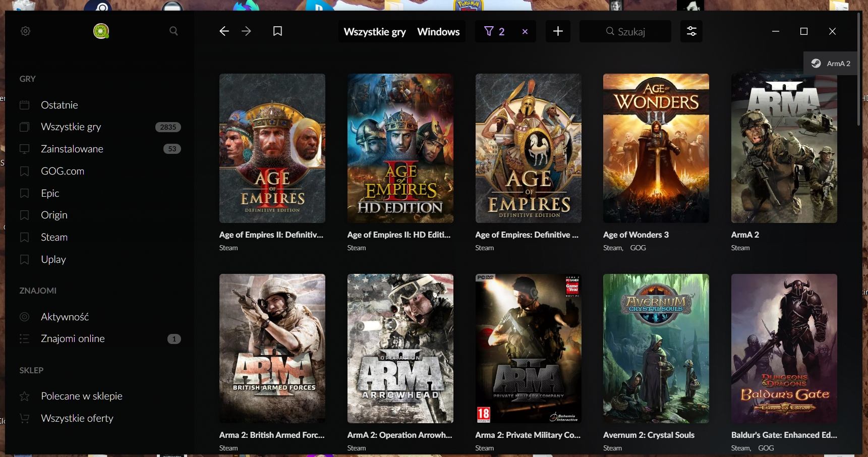Screen dimensions: 868x457
Task: Open Arma 2: Private Military Company cover
Action: click(529, 349)
